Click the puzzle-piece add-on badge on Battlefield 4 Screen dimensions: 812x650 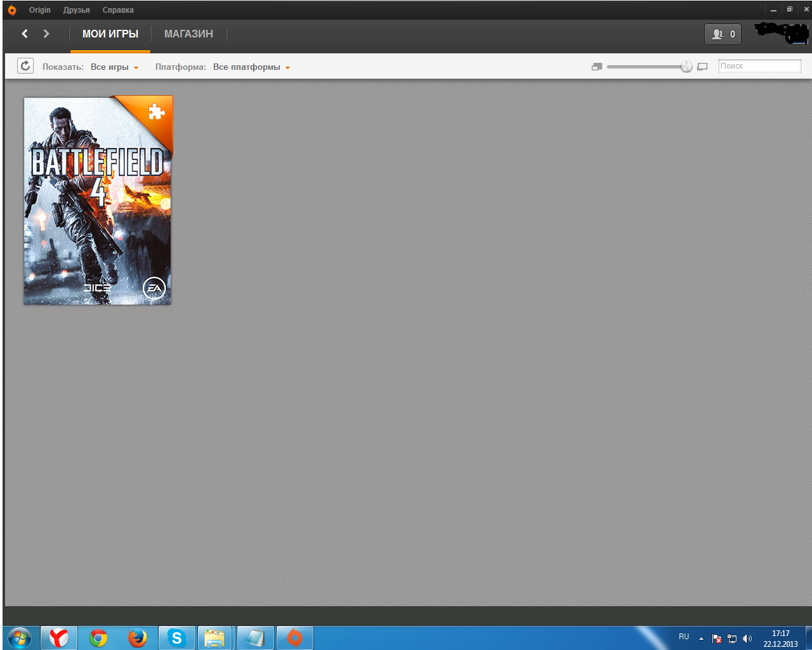pos(156,112)
